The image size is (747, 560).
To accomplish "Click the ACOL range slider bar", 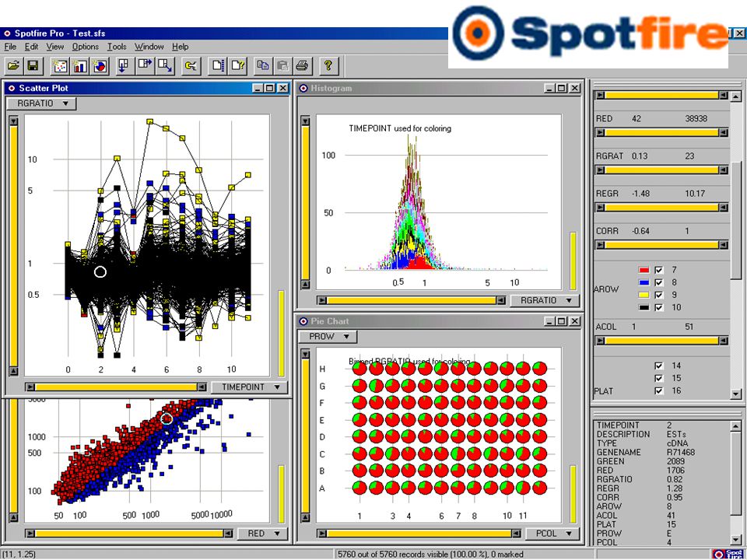I will point(662,341).
